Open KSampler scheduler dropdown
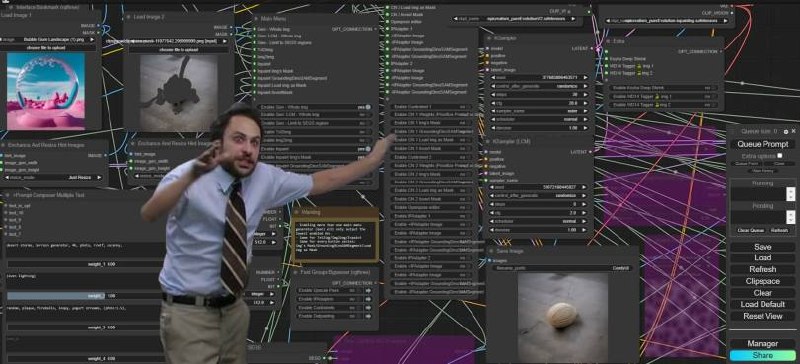The height and width of the screenshot is (364, 800). click(x=539, y=119)
